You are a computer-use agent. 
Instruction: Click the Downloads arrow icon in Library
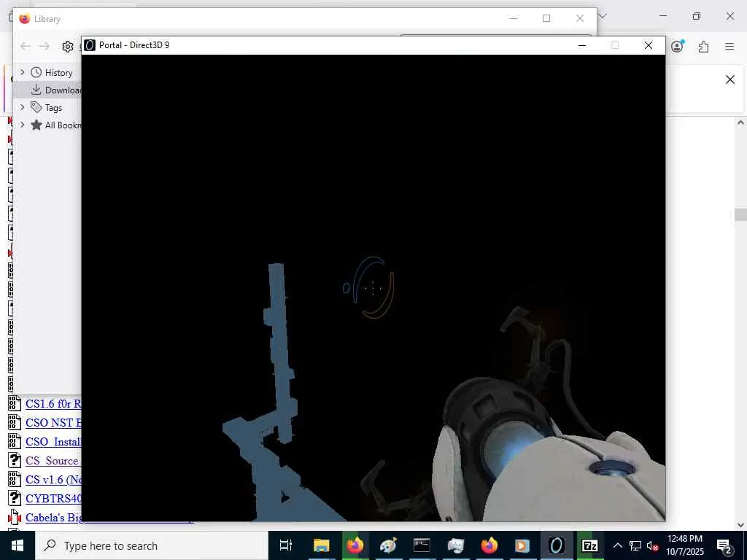tap(36, 90)
